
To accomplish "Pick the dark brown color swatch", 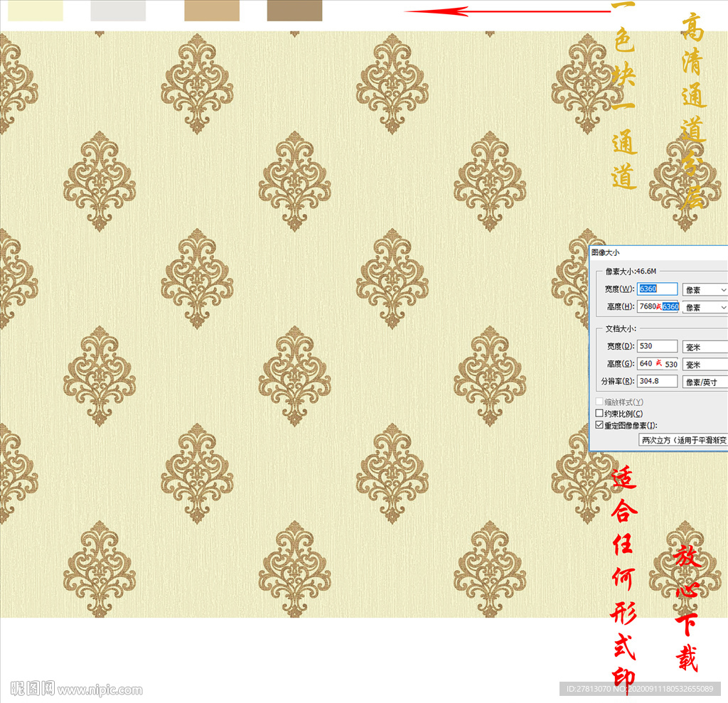I will [x=294, y=10].
